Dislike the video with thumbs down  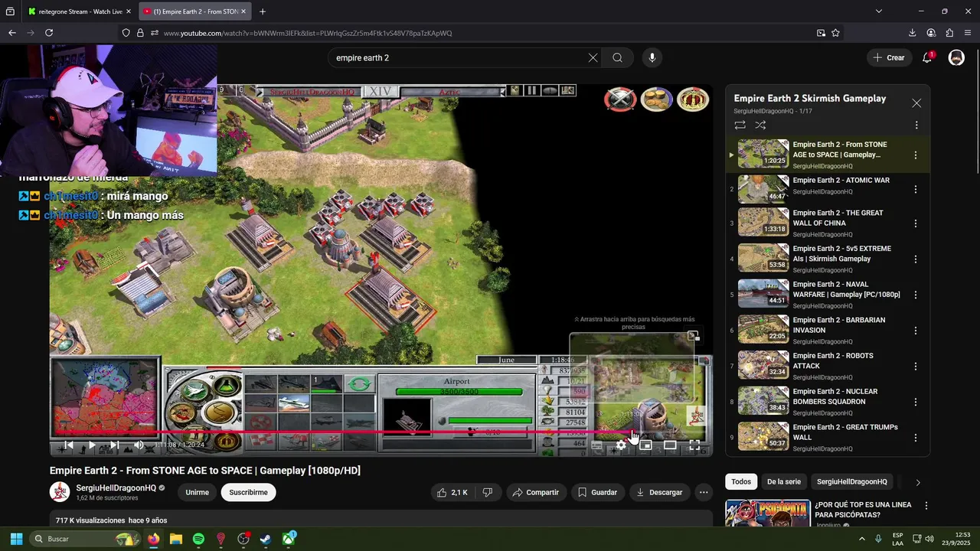click(x=488, y=492)
